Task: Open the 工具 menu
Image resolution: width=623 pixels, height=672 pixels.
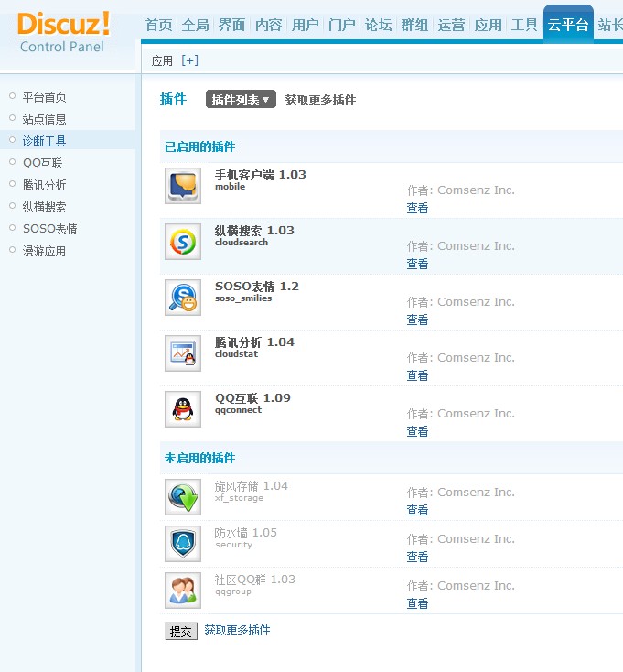Action: point(524,25)
